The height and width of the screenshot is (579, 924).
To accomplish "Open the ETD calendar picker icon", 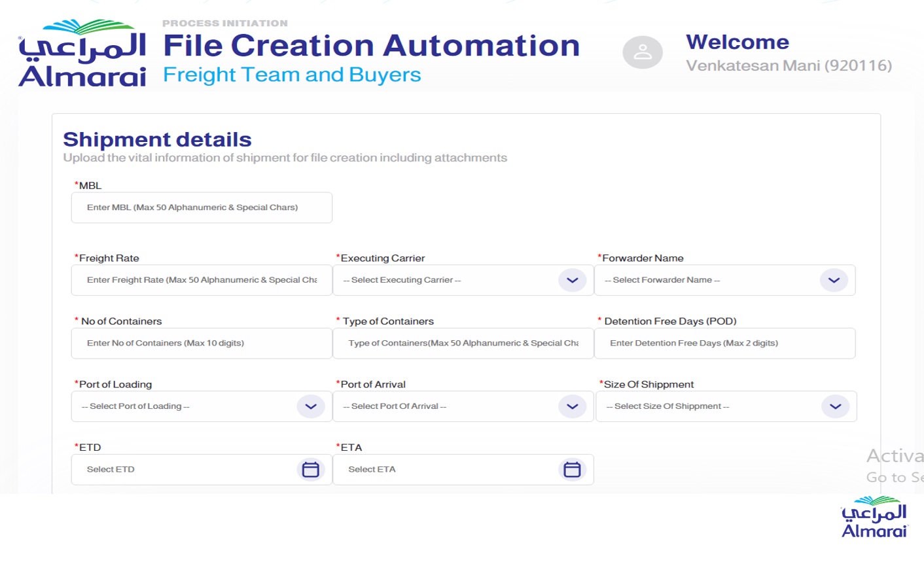I will (310, 470).
